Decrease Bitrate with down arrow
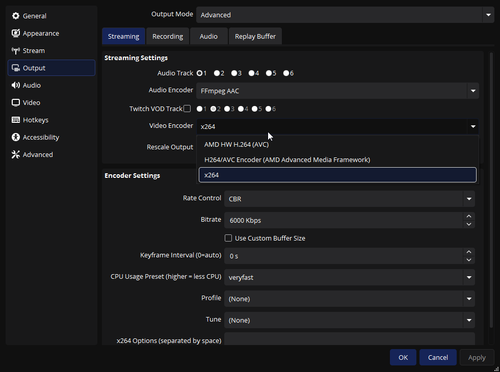The image size is (500, 372). (469, 224)
